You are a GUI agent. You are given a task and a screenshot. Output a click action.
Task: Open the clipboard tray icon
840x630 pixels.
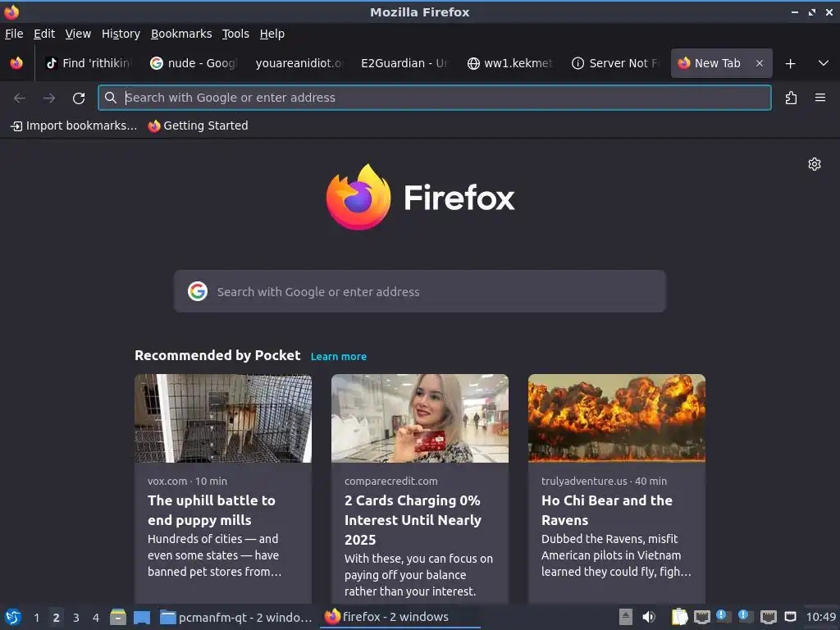[x=679, y=617]
